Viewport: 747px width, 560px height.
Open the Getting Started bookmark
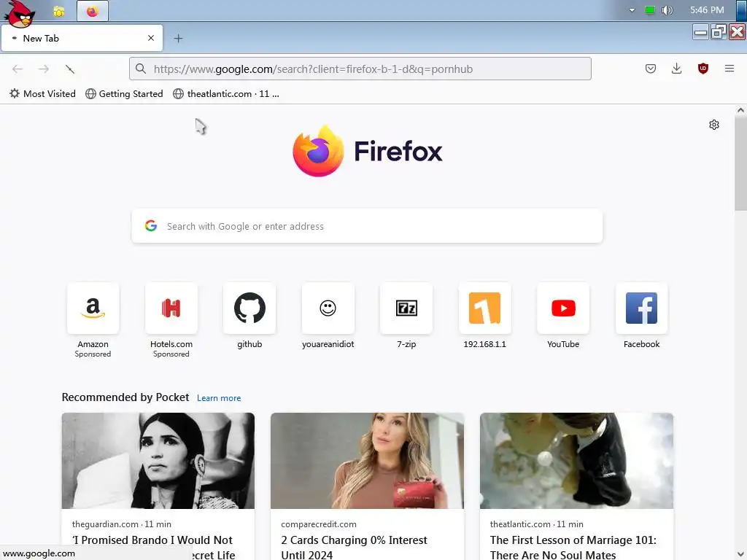[x=124, y=94]
